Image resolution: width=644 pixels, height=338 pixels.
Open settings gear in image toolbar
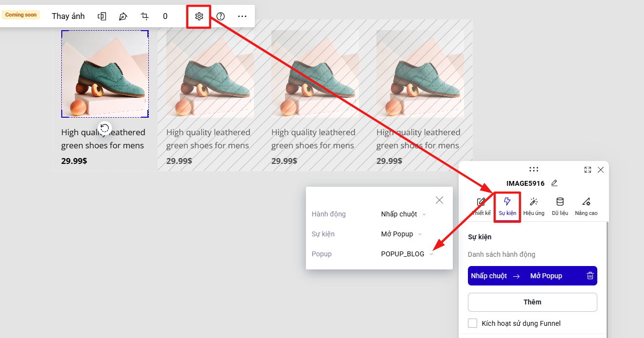pos(199,16)
